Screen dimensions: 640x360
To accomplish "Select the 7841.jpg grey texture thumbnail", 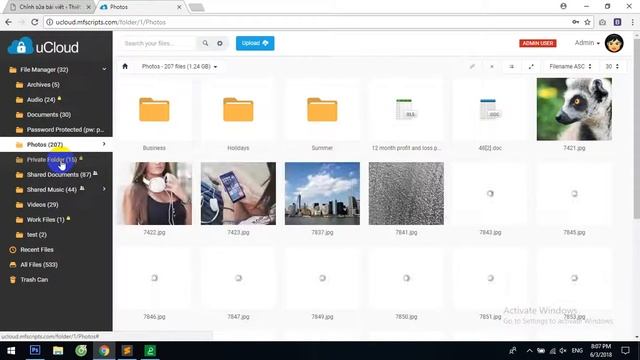I will point(406,193).
